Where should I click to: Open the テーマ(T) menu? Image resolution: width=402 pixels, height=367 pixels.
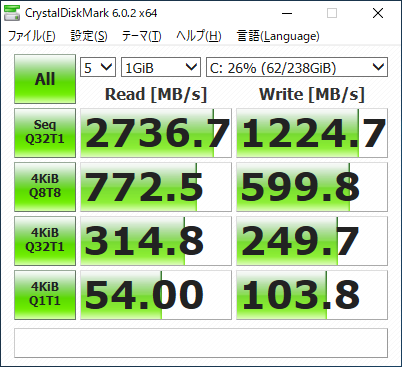[142, 36]
